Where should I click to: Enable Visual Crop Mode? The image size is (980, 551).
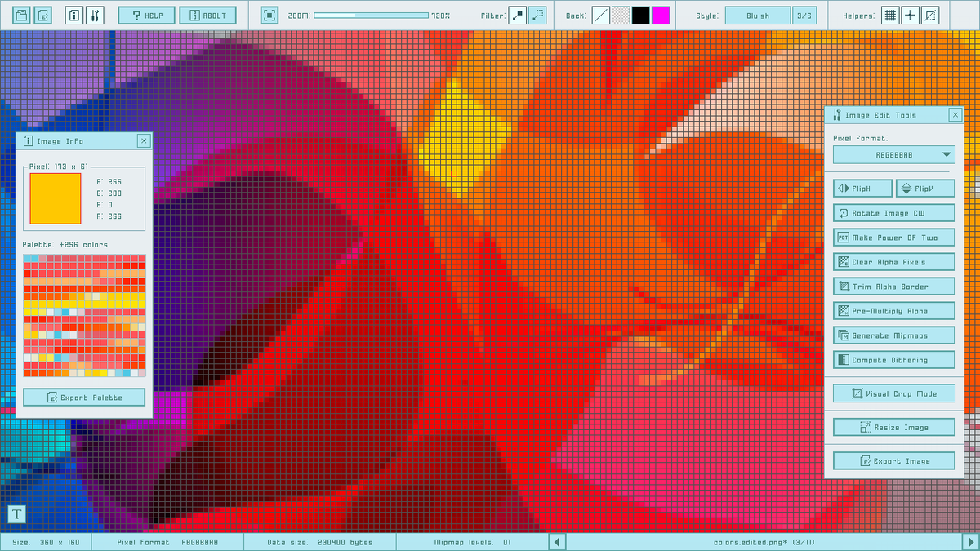coord(893,393)
